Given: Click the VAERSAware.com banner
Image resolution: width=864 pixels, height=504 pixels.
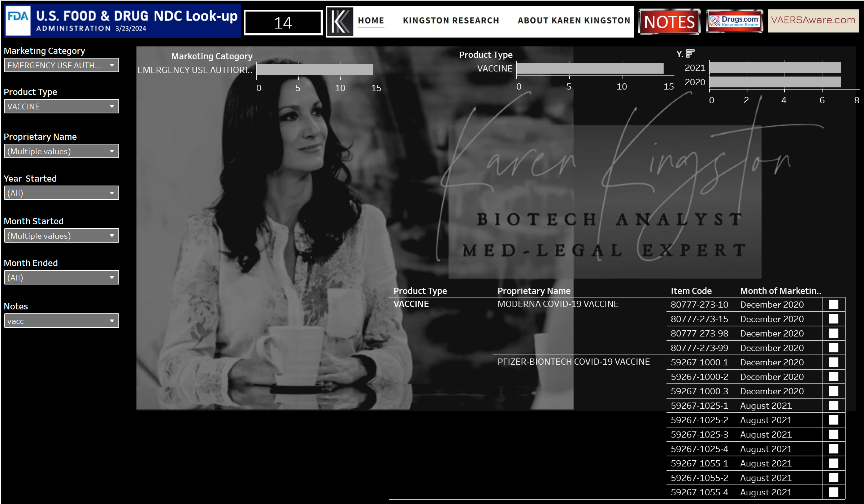Looking at the screenshot, I should pyautogui.click(x=813, y=20).
